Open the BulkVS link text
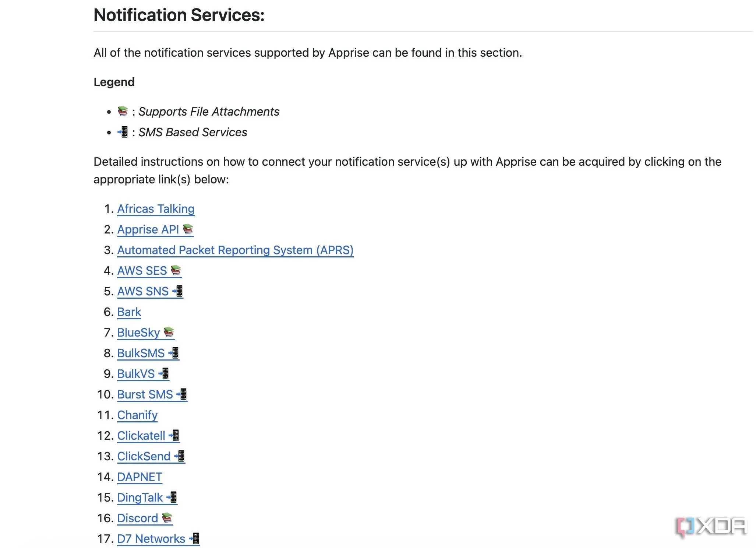The width and height of the screenshot is (756, 548). pyautogui.click(x=136, y=374)
